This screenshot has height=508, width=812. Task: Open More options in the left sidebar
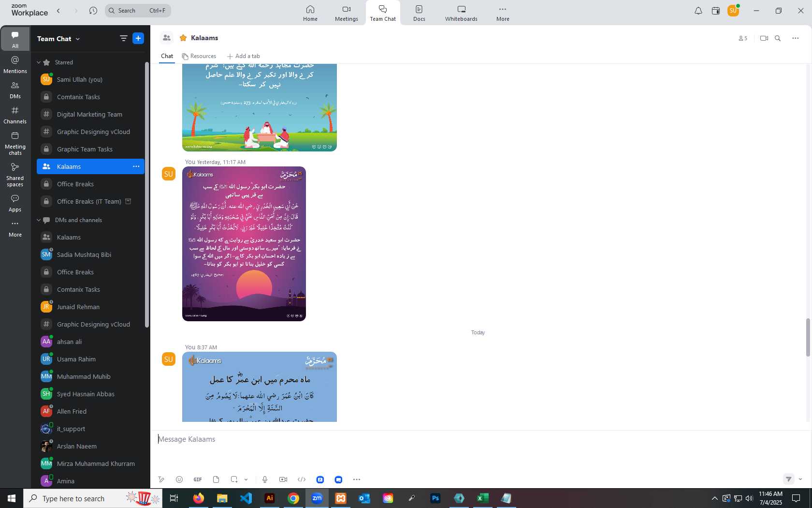coord(15,229)
